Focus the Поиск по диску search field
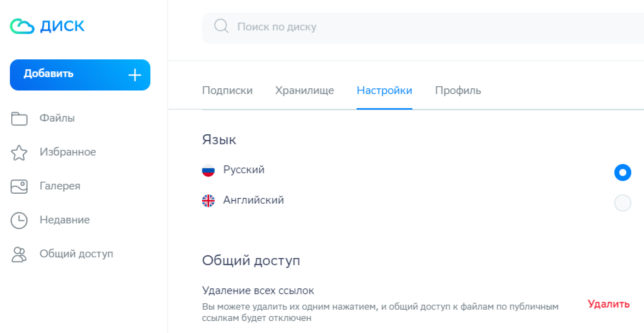The image size is (644, 333). pyautogui.click(x=423, y=28)
